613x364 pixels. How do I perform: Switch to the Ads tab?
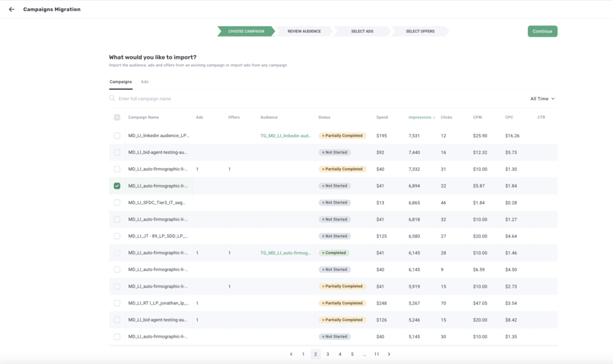click(145, 81)
